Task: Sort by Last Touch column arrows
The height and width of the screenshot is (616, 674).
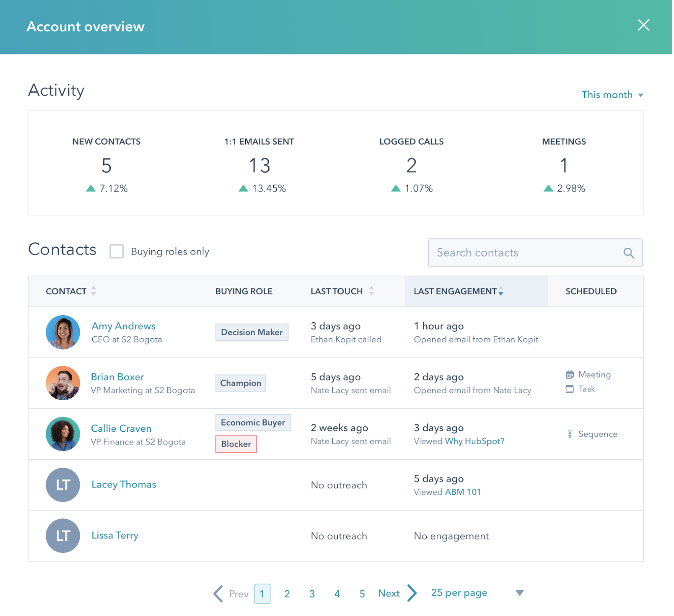Action: (x=371, y=291)
